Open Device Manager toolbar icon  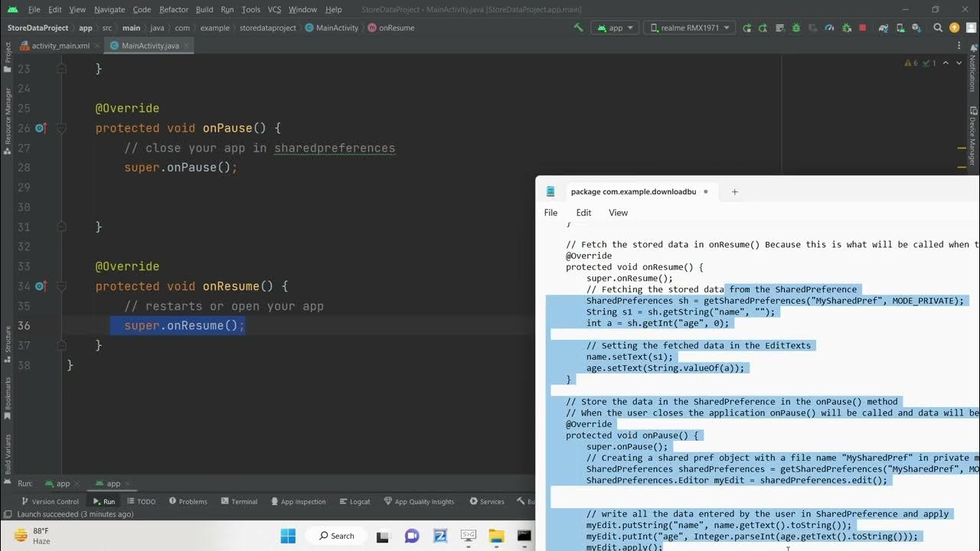[x=899, y=28]
